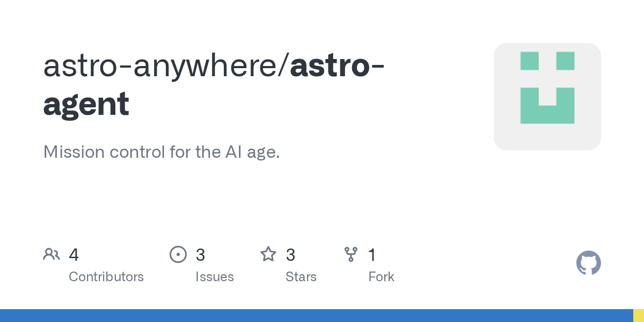This screenshot has width=644, height=322.
Task: Click the Fork branch icon
Action: tap(351, 254)
